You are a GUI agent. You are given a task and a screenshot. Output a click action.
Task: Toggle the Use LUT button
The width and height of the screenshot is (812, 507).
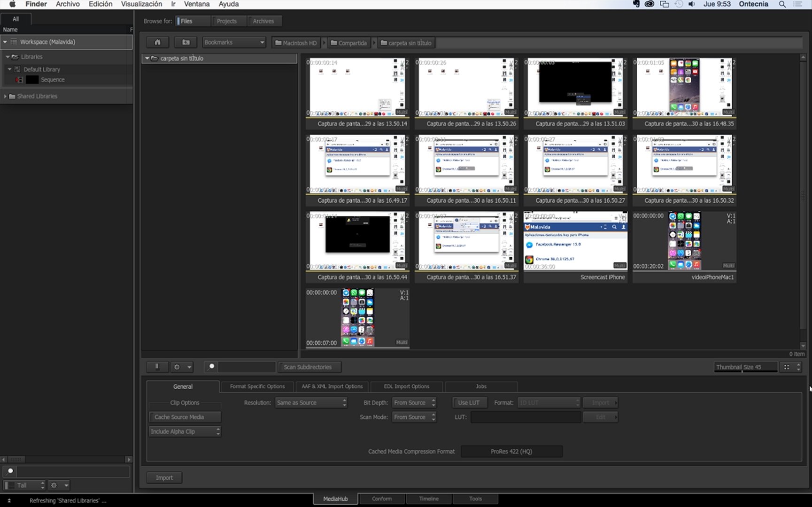pos(469,403)
